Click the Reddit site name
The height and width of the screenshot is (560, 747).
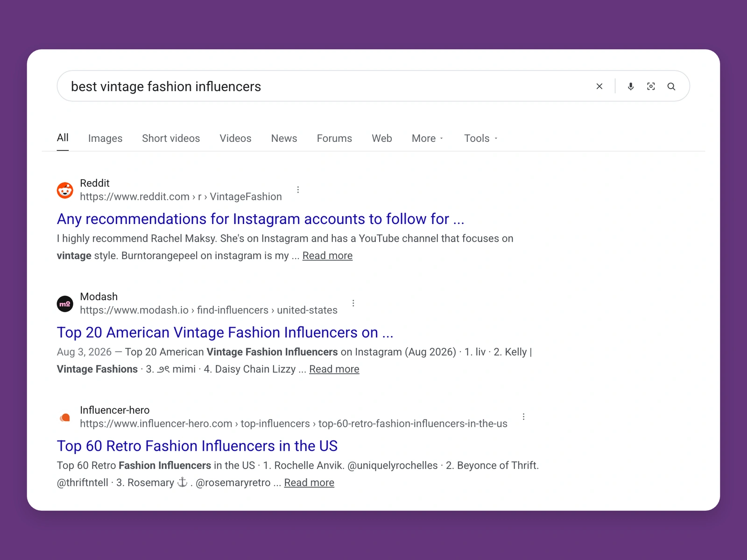coord(95,183)
